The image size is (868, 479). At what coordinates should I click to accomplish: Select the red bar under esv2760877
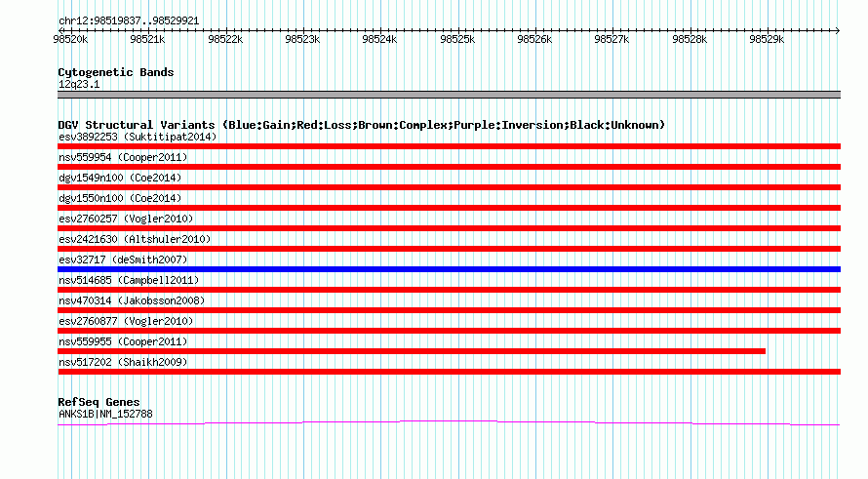click(x=449, y=331)
